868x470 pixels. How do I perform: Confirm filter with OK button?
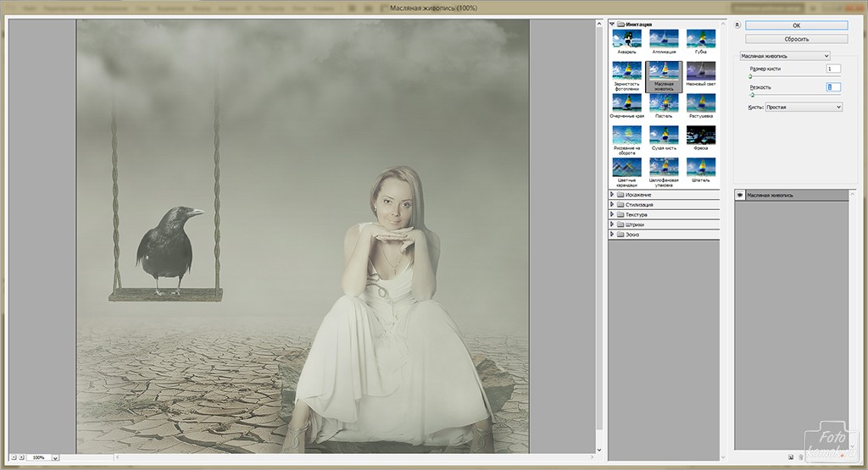click(796, 25)
